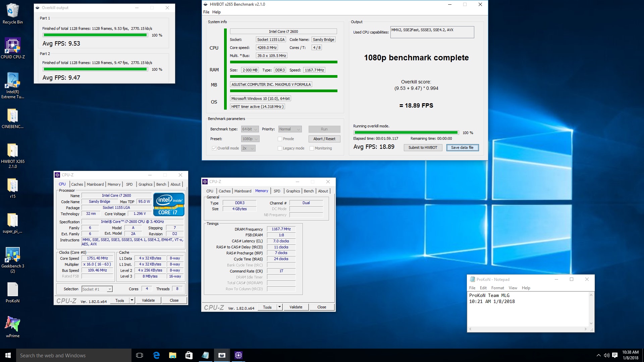
Task: Click Save data file button
Action: coord(462,147)
